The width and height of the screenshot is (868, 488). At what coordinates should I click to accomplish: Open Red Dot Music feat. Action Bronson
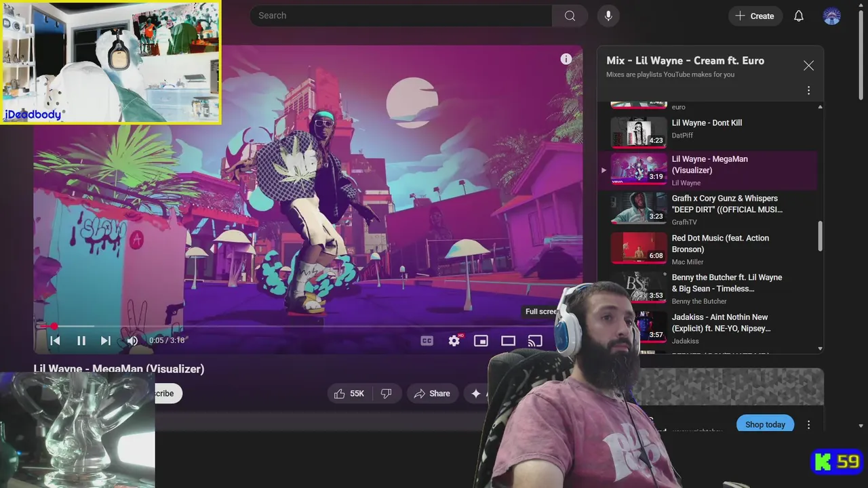(720, 243)
